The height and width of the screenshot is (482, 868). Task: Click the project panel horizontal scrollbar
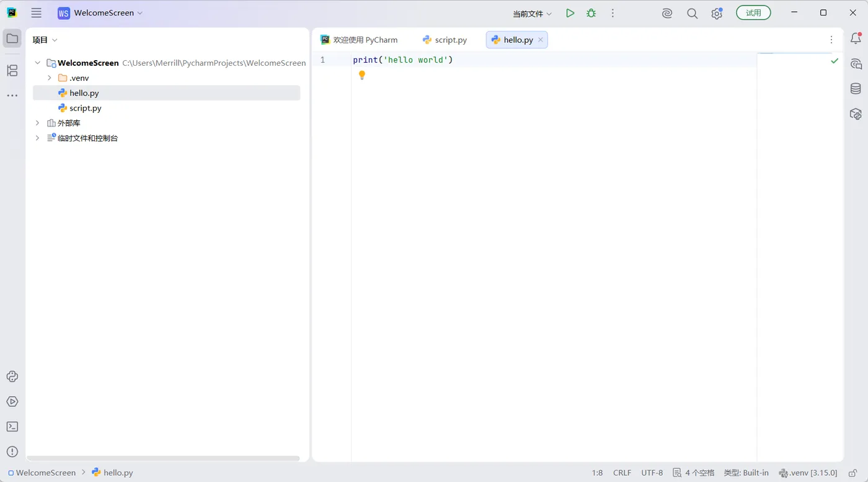(x=163, y=458)
